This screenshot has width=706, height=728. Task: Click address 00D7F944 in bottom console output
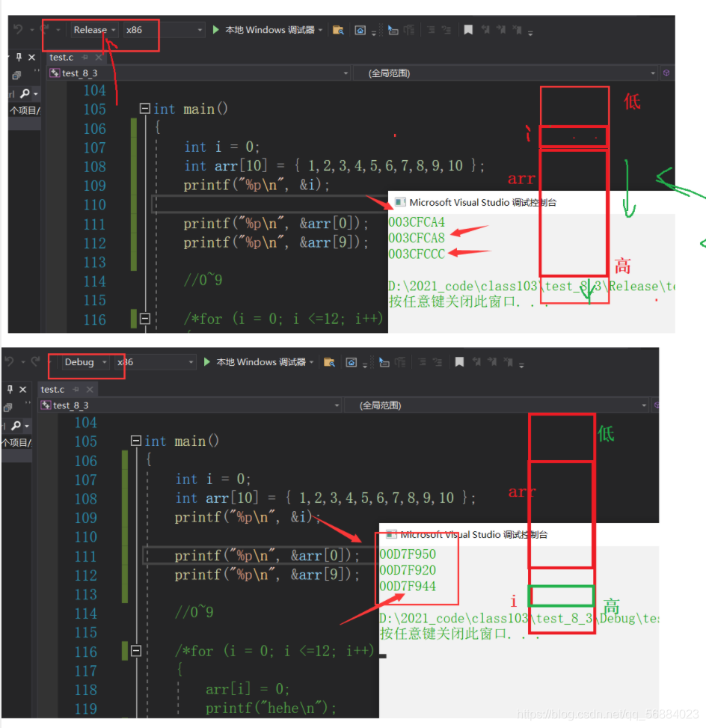[408, 586]
